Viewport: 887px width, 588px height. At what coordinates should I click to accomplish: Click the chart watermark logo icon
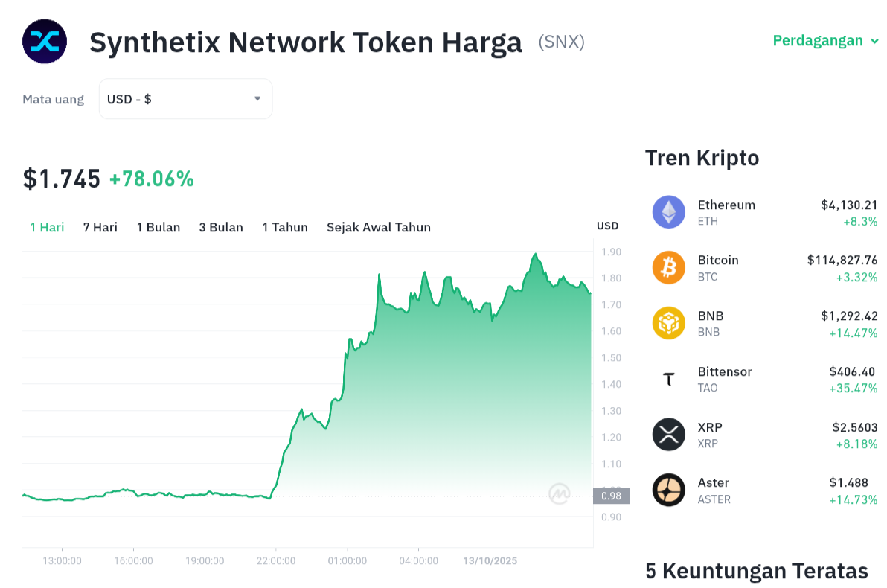tap(560, 493)
